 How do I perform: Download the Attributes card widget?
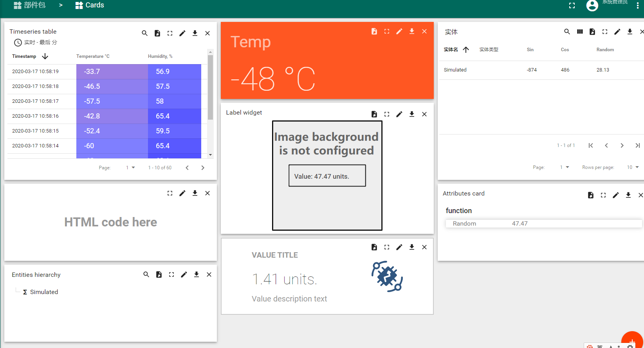click(628, 195)
